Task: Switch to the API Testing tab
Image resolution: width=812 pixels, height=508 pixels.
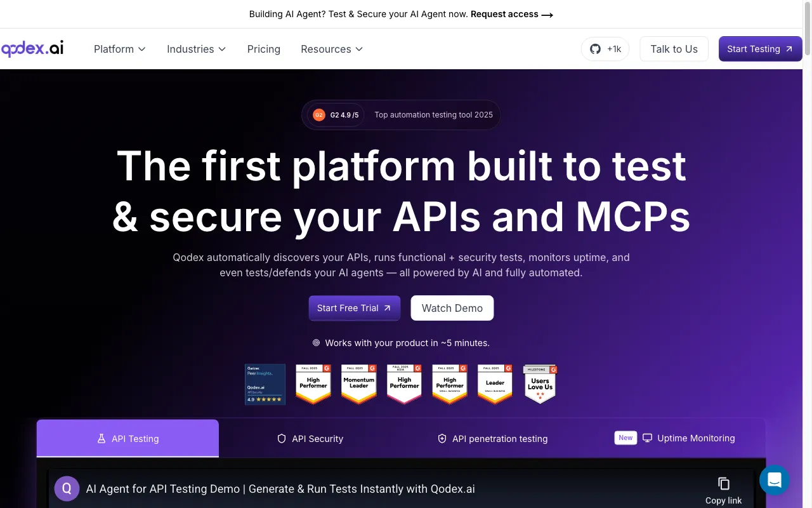Action: pos(128,438)
